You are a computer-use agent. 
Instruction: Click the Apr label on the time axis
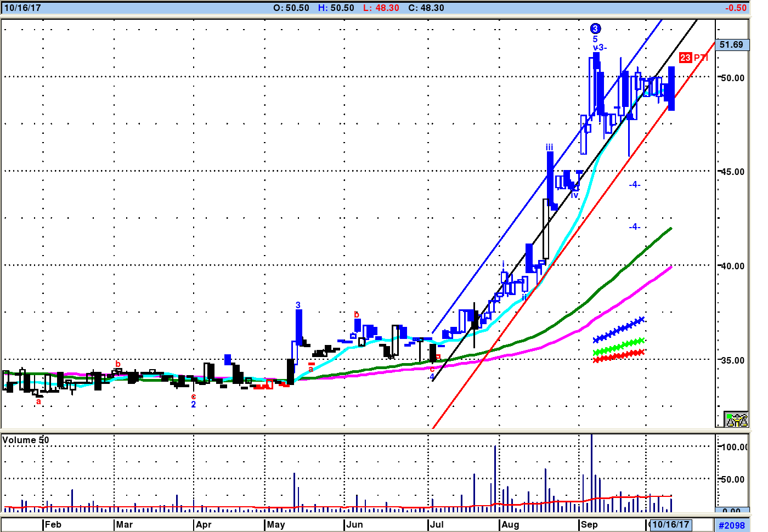pyautogui.click(x=204, y=525)
